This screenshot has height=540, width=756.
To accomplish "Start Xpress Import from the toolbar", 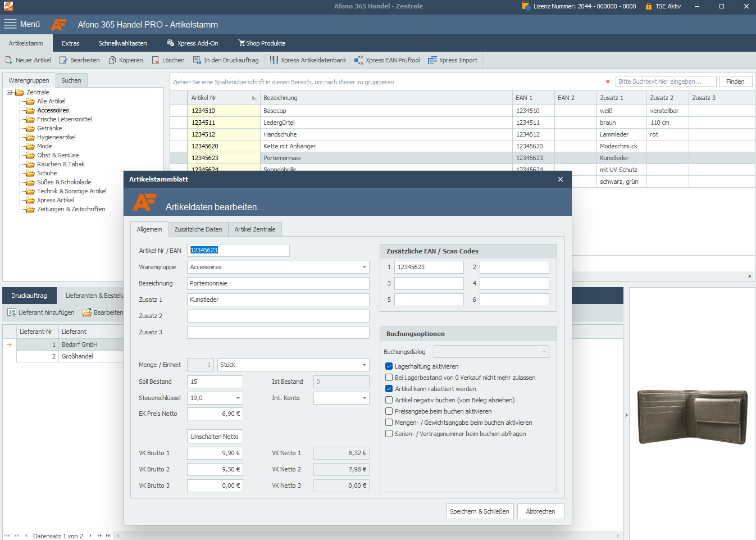I will click(x=432, y=60).
